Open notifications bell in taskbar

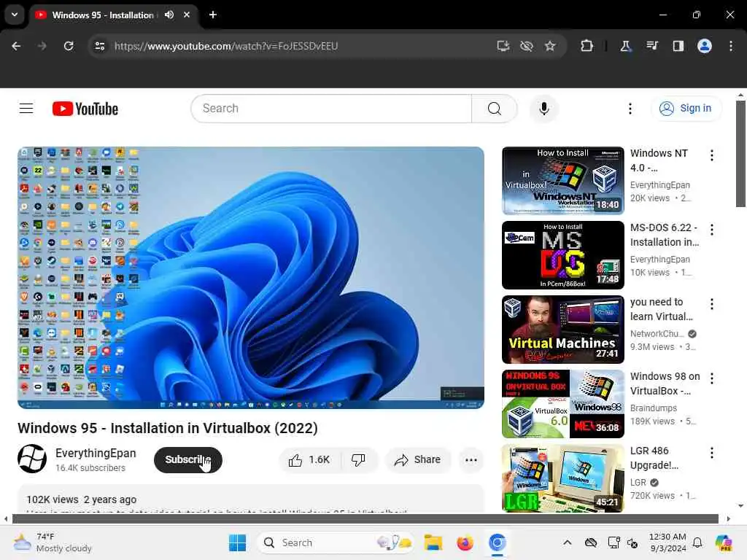click(x=697, y=542)
